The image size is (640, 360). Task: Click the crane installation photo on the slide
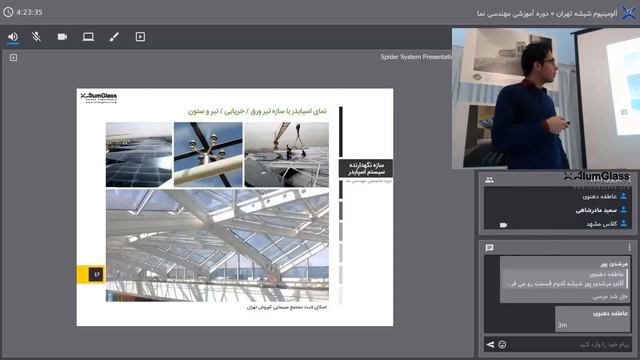[287, 154]
